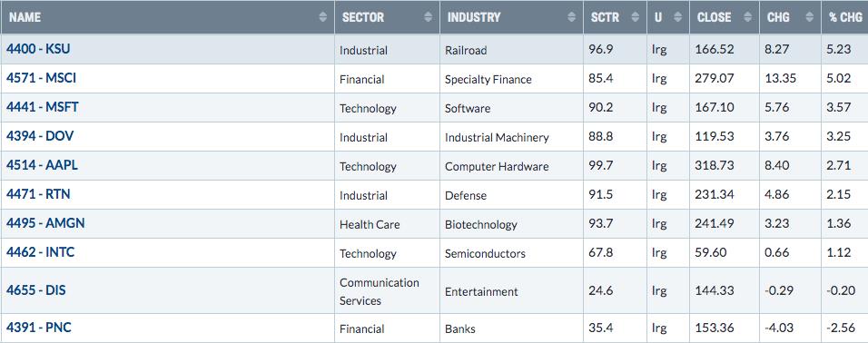Open the 4495 - AMGN link
Viewport: 868px width, 343px height.
pos(45,223)
